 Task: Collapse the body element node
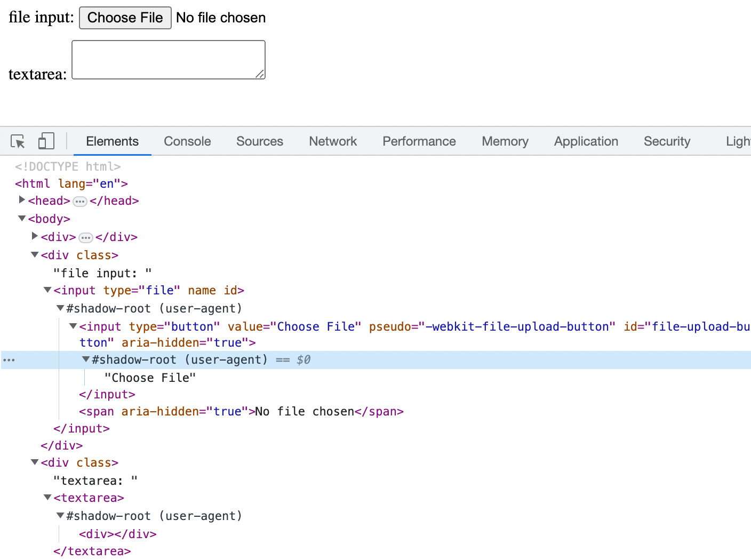[x=22, y=219]
